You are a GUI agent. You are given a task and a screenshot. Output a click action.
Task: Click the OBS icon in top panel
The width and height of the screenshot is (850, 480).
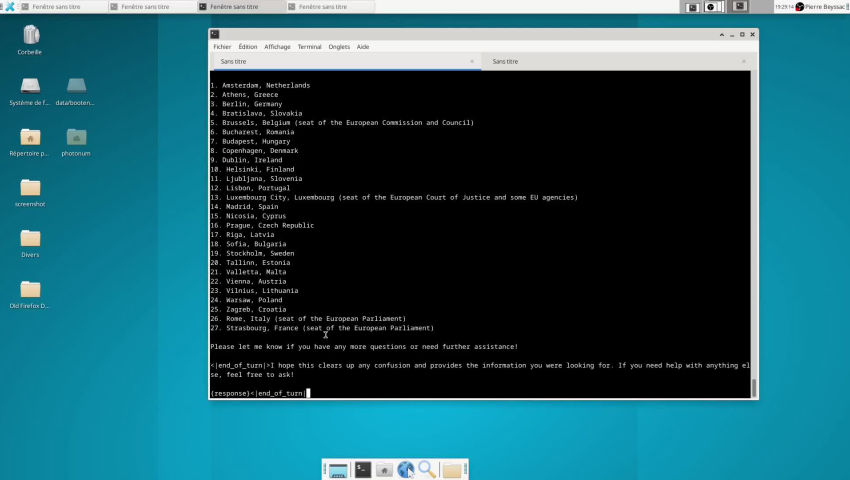[710, 7]
